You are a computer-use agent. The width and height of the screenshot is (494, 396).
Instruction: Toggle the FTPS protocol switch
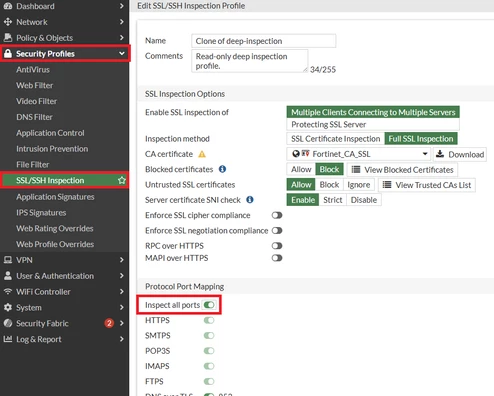pos(209,381)
